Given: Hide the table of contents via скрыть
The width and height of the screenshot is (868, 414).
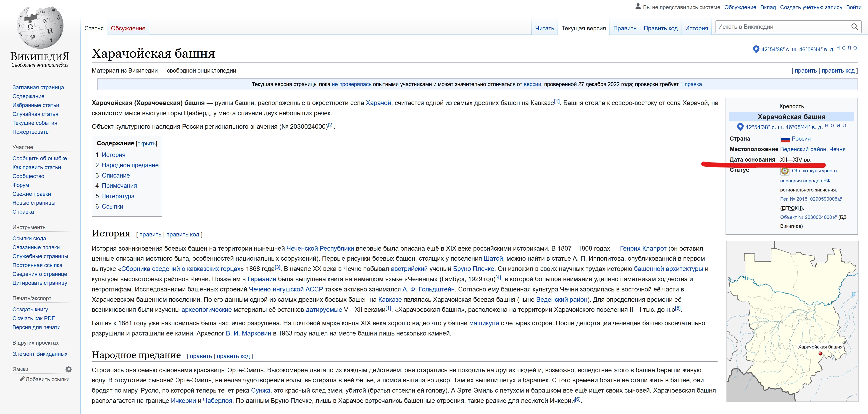Looking at the screenshot, I should (146, 144).
